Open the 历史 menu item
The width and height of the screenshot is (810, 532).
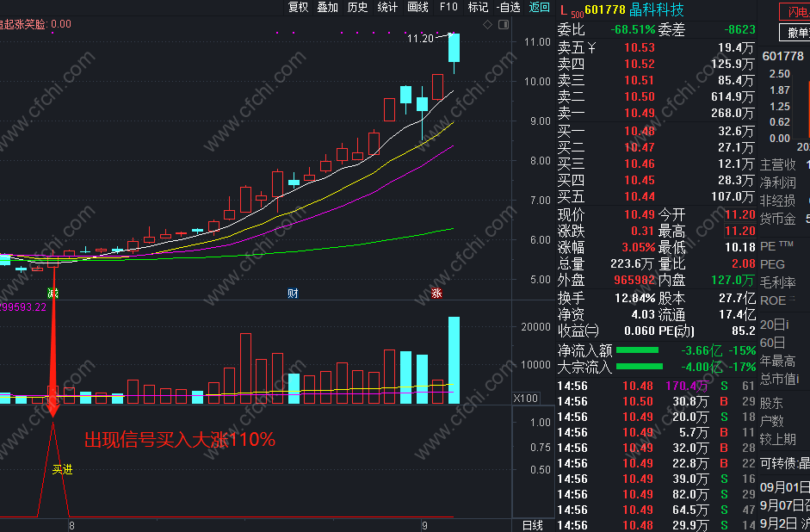[x=357, y=7]
